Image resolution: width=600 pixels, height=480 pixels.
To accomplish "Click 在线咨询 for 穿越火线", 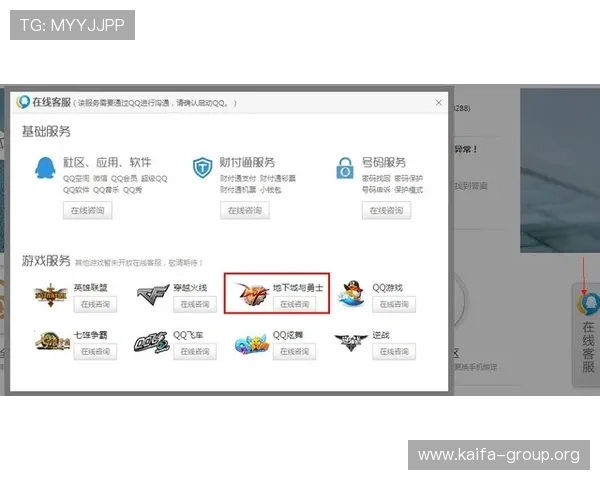I will coord(195,304).
